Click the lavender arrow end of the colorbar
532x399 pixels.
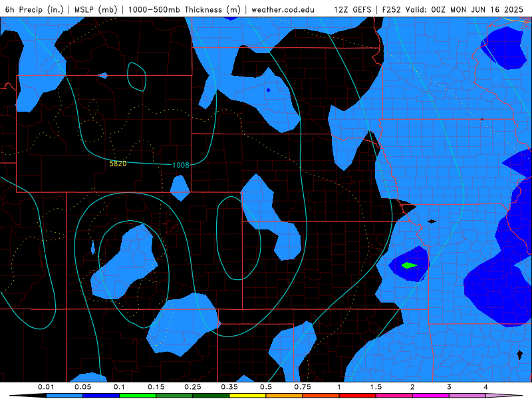504,396
